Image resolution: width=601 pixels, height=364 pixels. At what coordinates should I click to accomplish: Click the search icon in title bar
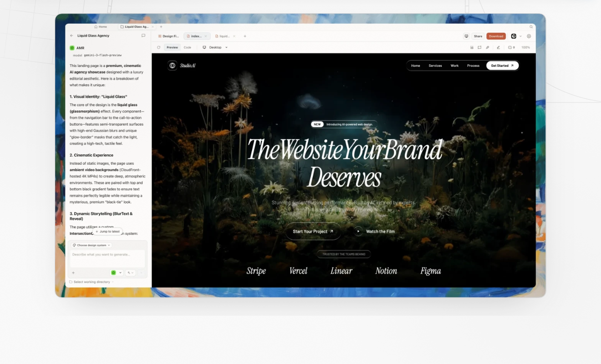[x=531, y=27]
